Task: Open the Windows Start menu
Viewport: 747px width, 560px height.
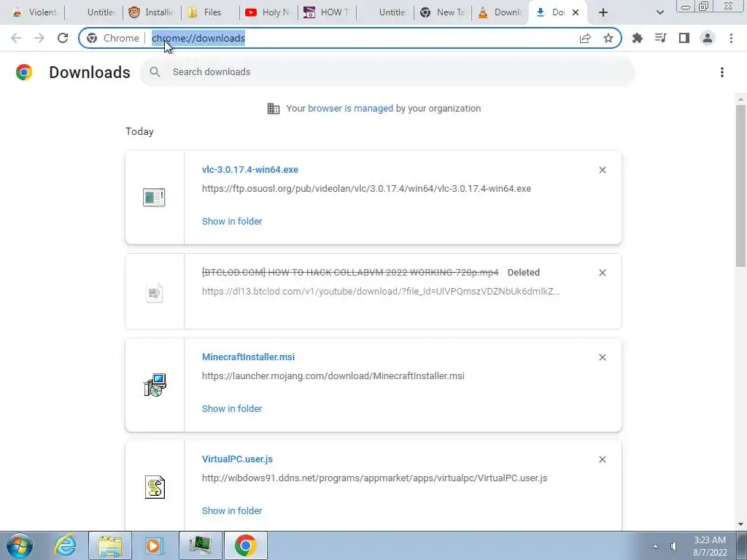Action: (20, 545)
